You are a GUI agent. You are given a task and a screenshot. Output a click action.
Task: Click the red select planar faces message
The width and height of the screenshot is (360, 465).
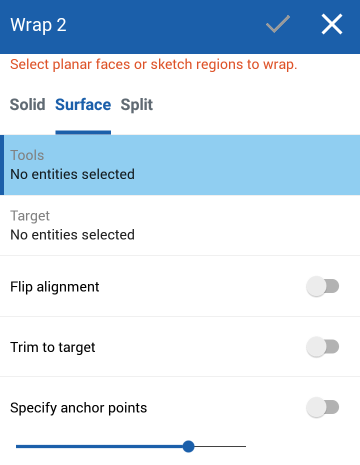click(x=153, y=64)
